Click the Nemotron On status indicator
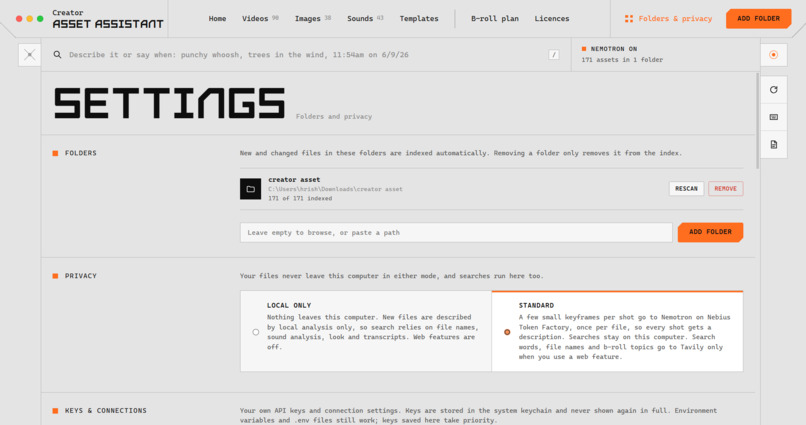The width and height of the screenshot is (806, 425). coord(609,49)
